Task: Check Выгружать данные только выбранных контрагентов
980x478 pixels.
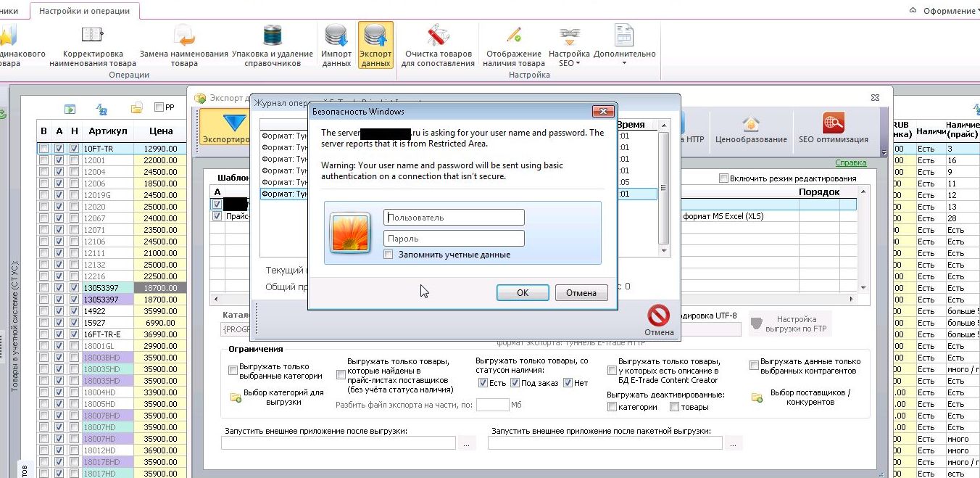Action: tap(755, 365)
